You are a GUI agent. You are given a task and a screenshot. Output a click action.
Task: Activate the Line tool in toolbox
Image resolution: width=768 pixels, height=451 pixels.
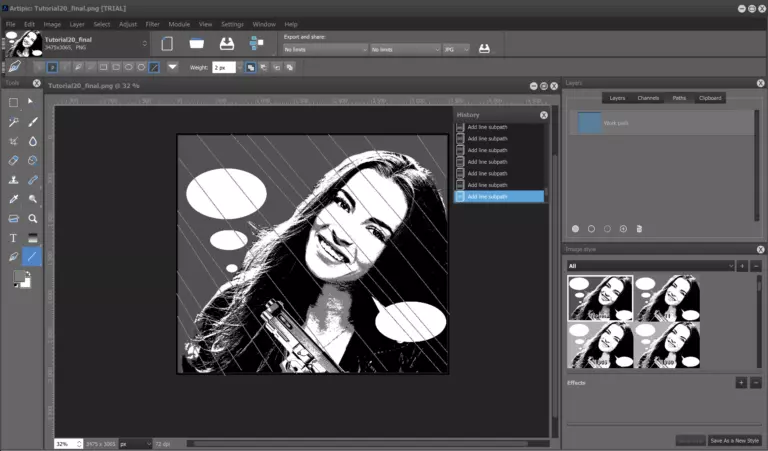pyautogui.click(x=33, y=257)
